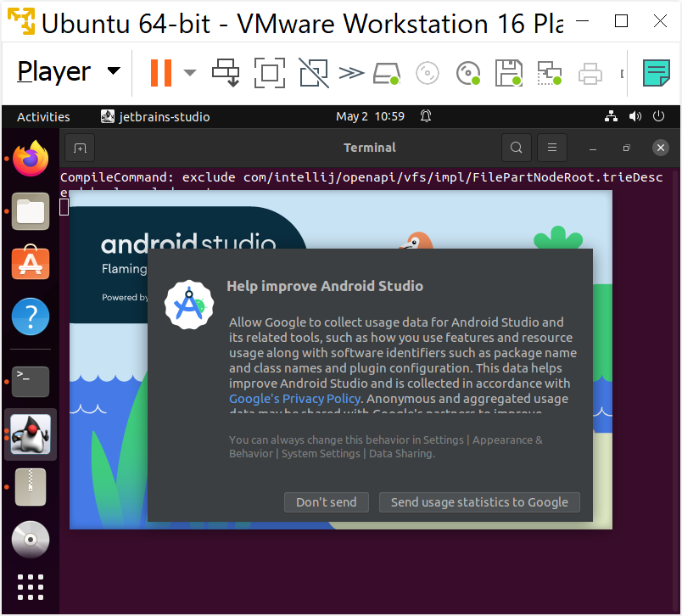Click the VMware hard disk device icon
Image resolution: width=682 pixels, height=616 pixels.
point(387,73)
